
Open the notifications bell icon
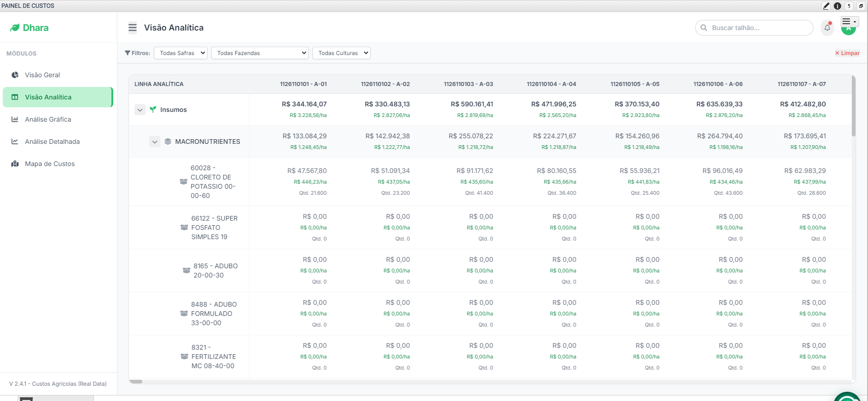pos(827,28)
